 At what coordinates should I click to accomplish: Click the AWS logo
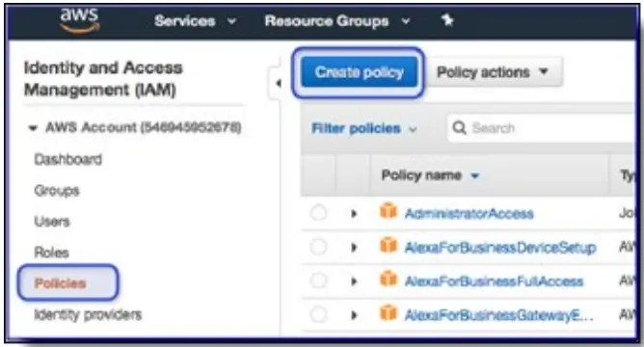80,20
